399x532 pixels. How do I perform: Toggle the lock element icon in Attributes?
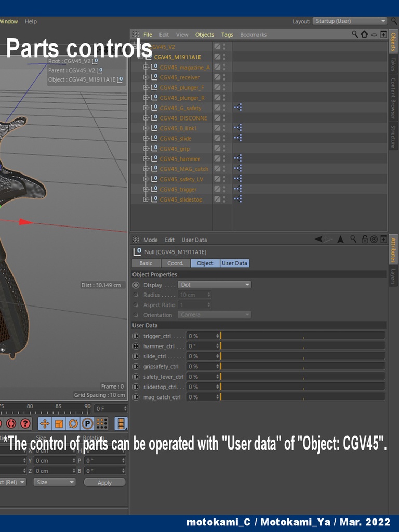point(365,239)
